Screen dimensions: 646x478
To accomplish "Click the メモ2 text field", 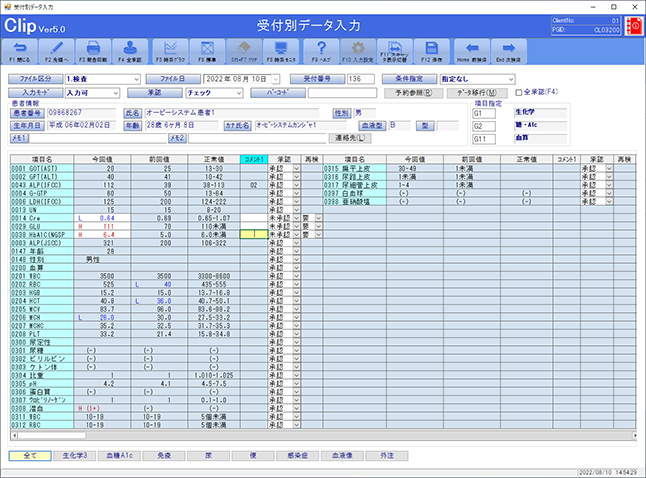I will pyautogui.click(x=257, y=138).
